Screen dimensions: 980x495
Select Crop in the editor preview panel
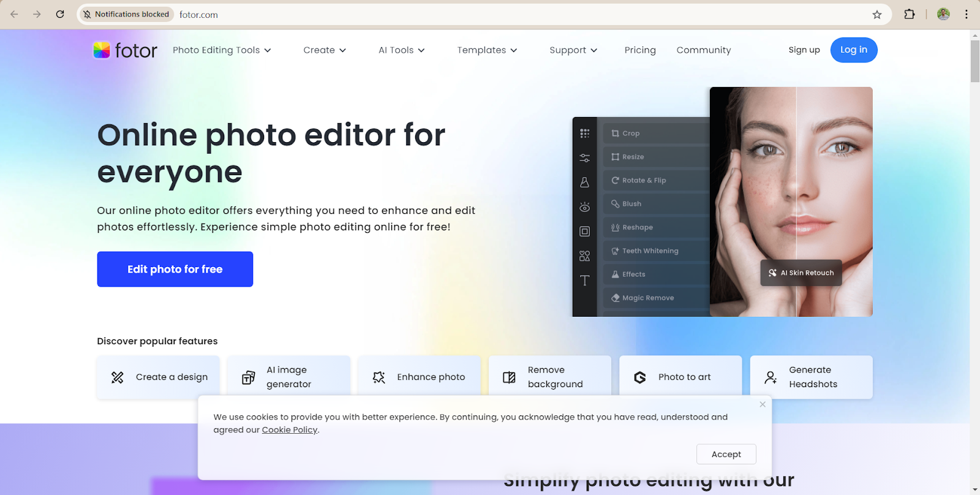tap(656, 134)
